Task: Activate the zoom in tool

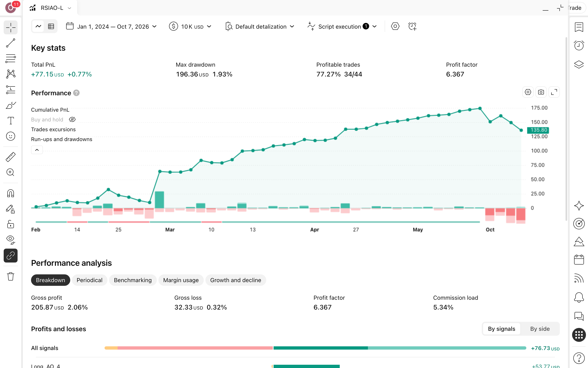Action: click(11, 172)
